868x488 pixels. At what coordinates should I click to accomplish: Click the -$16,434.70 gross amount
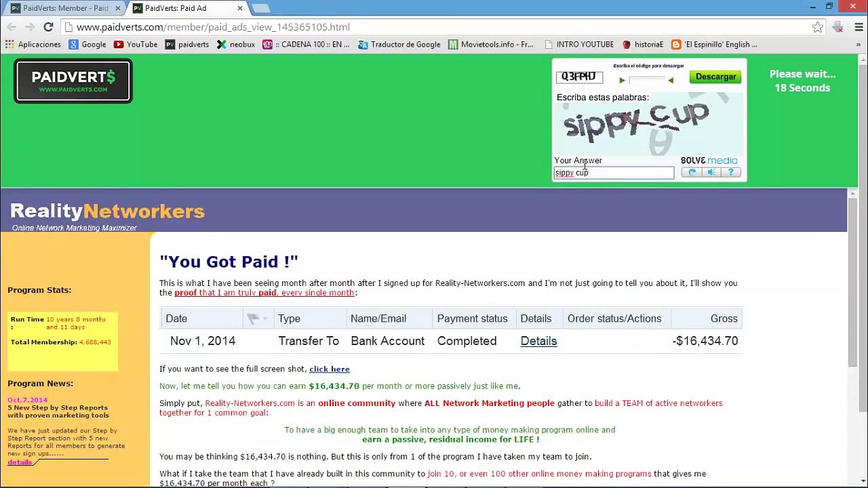705,341
